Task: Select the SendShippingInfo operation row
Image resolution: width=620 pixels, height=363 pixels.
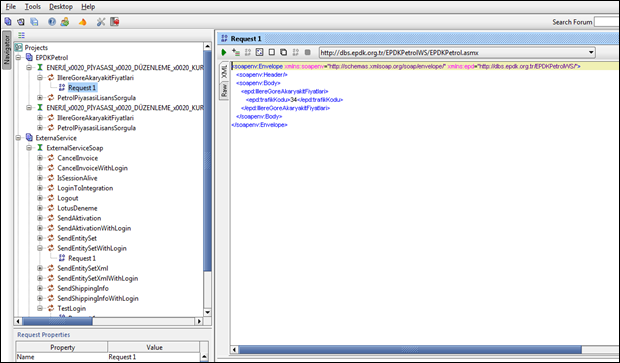Action: (83, 288)
